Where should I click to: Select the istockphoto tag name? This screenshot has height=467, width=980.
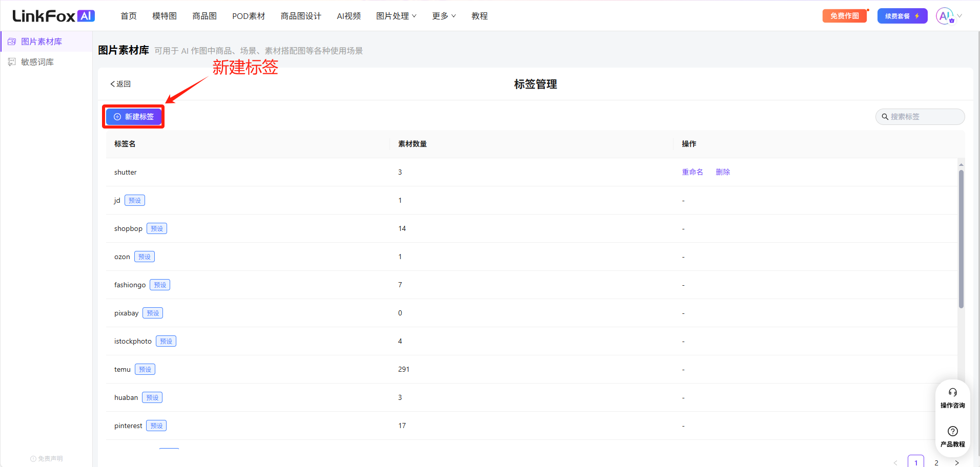[133, 341]
